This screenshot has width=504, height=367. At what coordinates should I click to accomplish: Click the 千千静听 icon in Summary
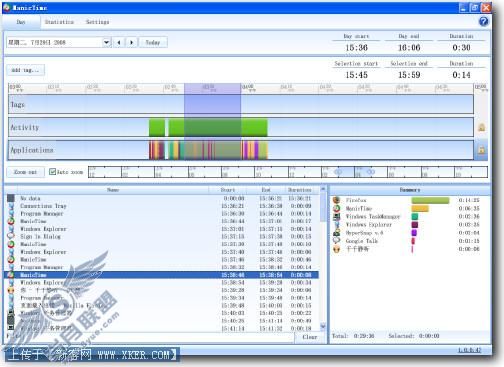[337, 249]
